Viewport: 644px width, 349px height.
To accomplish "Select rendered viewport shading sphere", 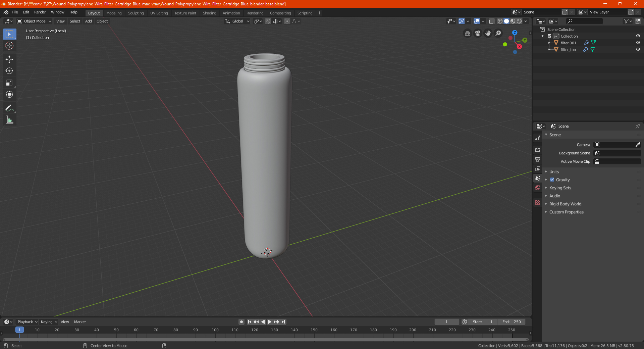I will tap(519, 21).
